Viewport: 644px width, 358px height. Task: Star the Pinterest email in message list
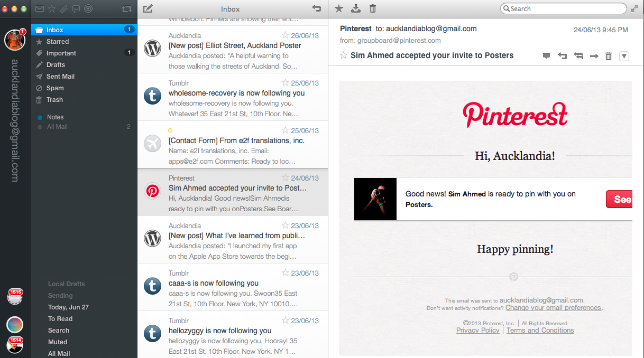pos(286,178)
